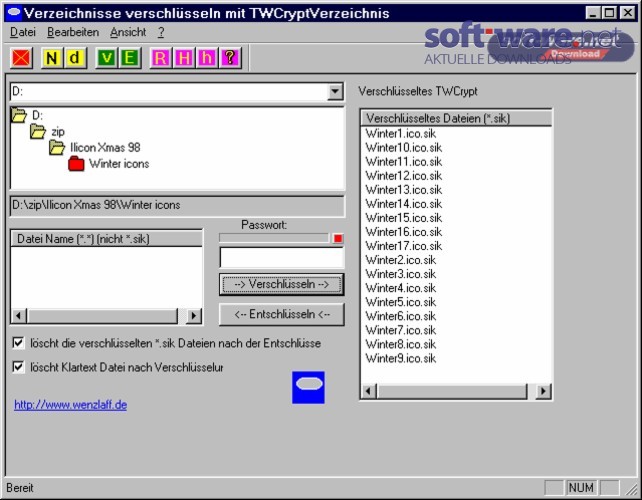The image size is (642, 500).
Task: Open the Ansicht menu
Action: (128, 32)
